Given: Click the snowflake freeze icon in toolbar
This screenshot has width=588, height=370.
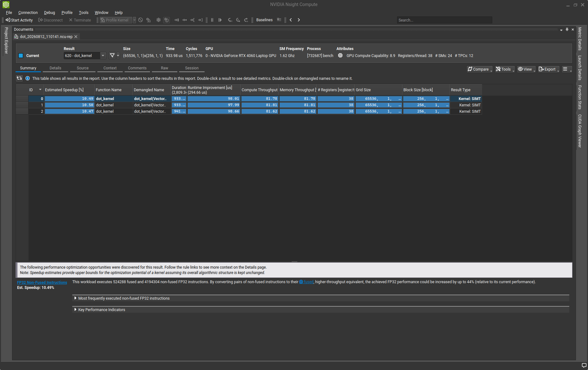Looking at the screenshot, I should tap(159, 20).
